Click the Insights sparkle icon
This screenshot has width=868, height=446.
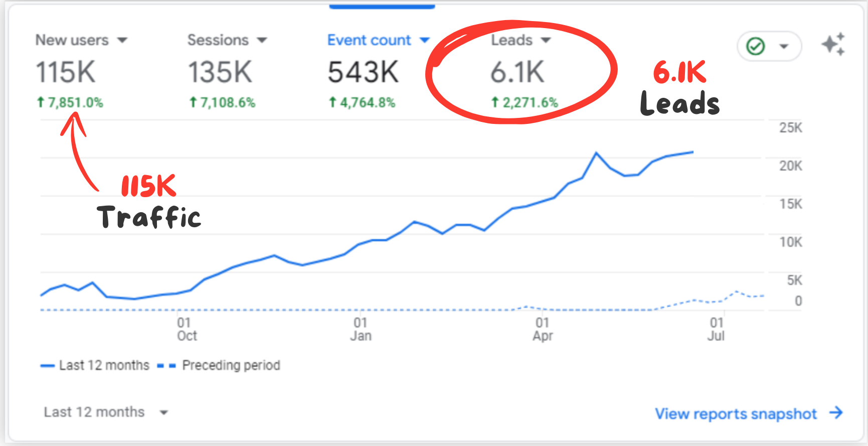tap(833, 45)
